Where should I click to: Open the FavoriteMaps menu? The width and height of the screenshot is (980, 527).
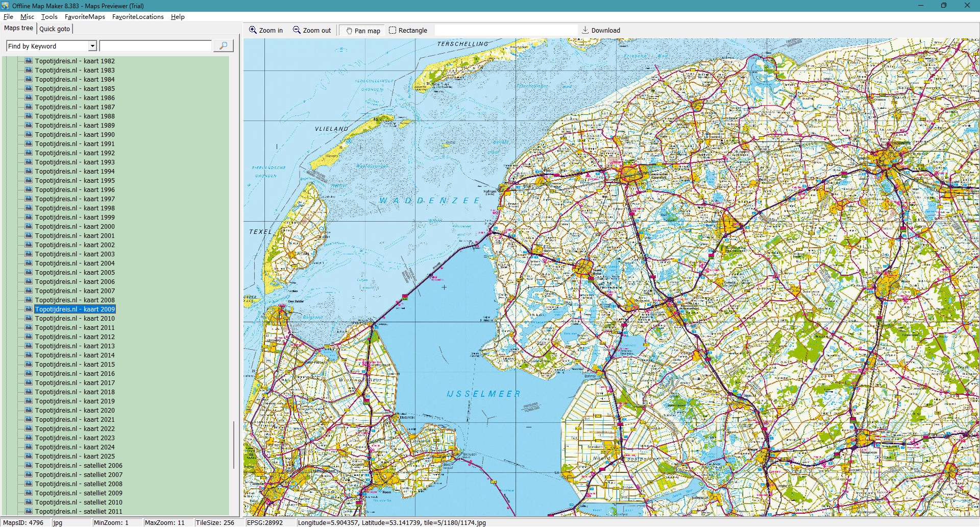tap(85, 17)
